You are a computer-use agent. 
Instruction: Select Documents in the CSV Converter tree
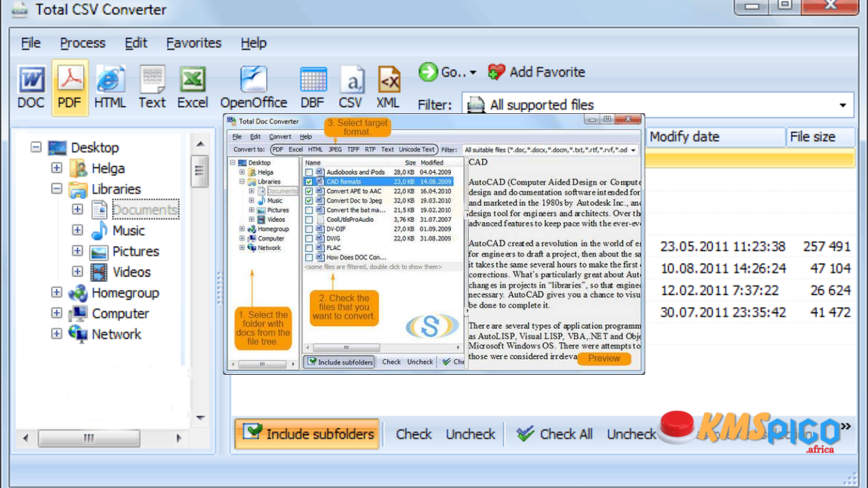(x=145, y=210)
